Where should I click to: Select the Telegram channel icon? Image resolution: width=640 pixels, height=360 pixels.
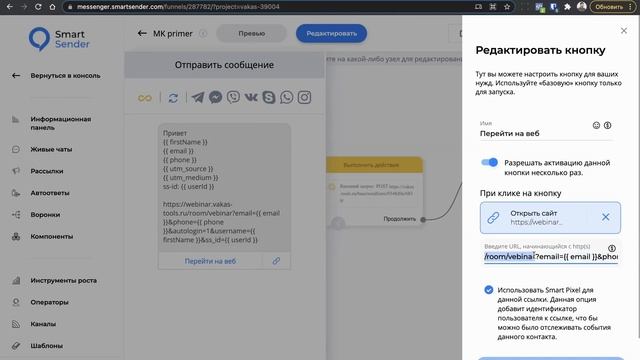[x=198, y=98]
